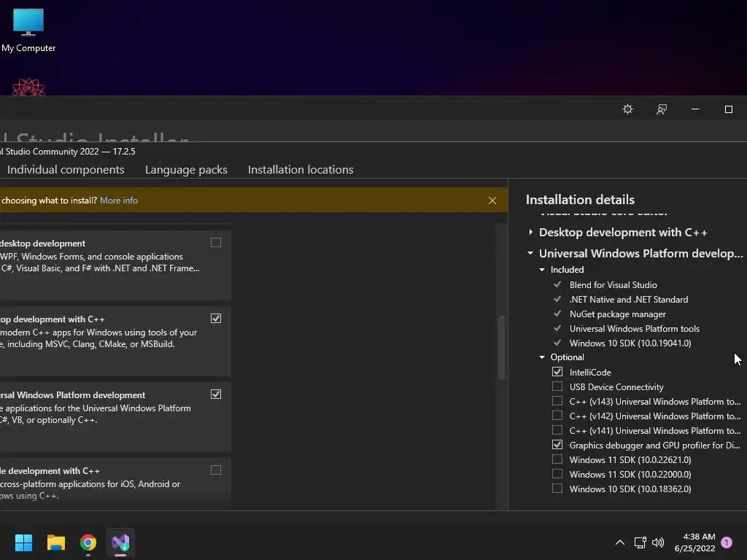Launch File Explorer from the taskbar

click(55, 542)
